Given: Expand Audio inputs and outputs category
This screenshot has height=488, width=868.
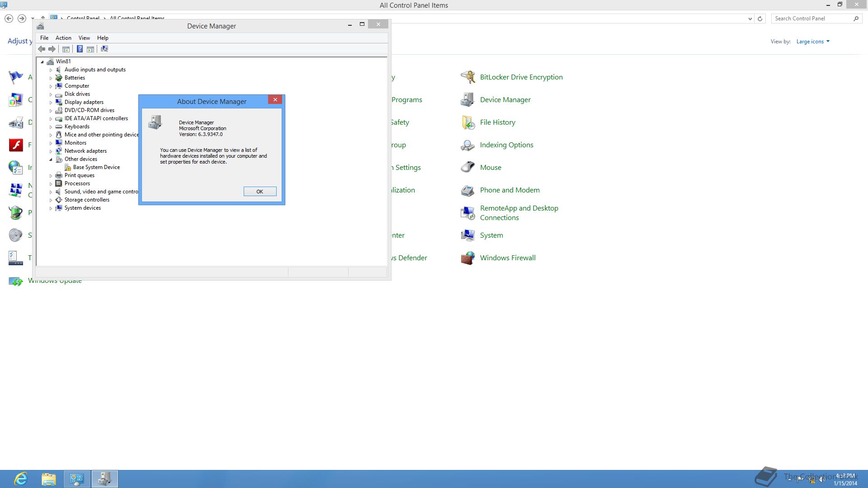Looking at the screenshot, I should click(x=51, y=70).
